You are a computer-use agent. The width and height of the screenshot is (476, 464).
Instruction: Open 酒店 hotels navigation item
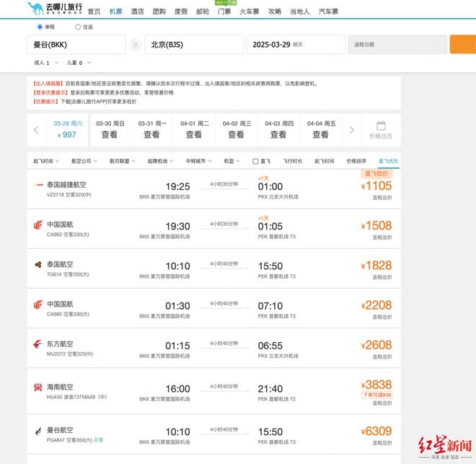[x=137, y=12]
